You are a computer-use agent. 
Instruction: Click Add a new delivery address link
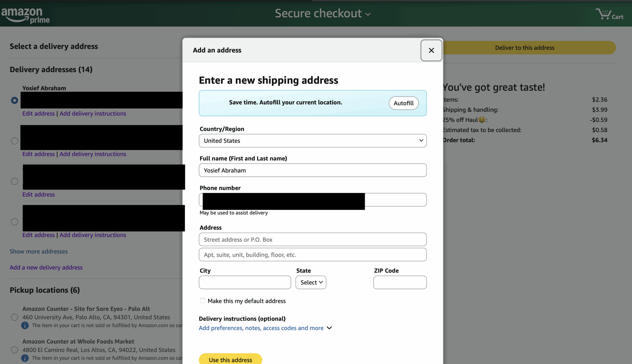(46, 267)
